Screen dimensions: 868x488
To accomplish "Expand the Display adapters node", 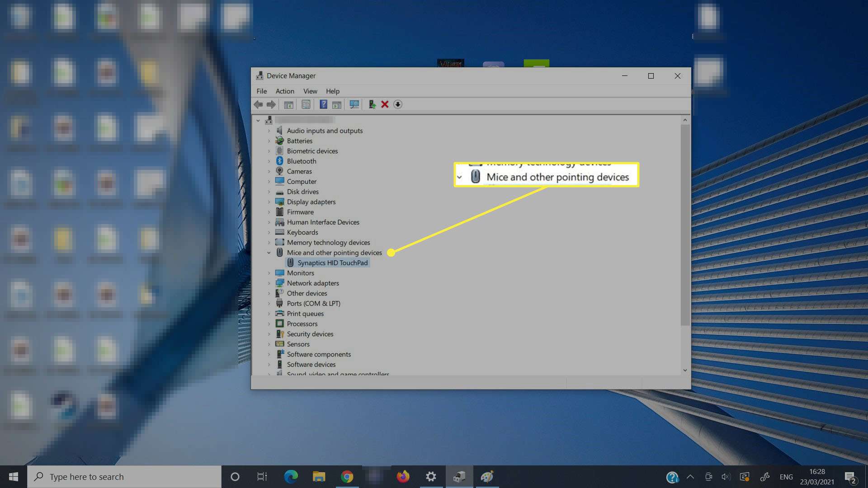I will 269,202.
